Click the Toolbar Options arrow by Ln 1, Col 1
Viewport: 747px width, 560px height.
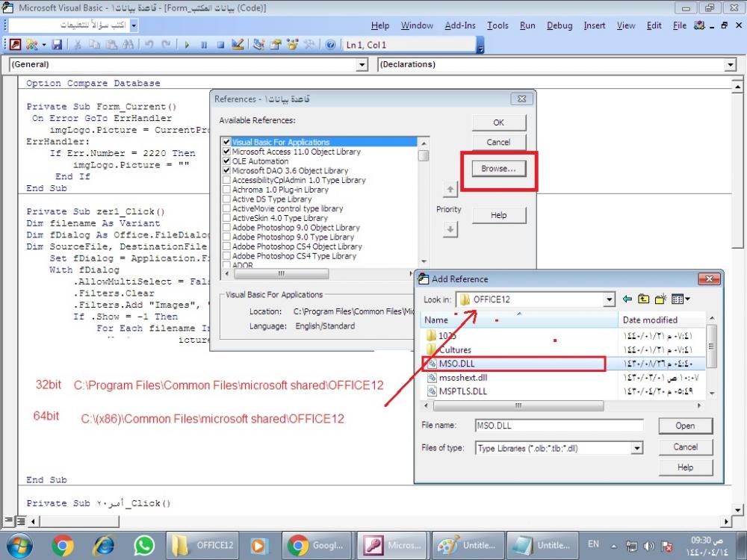click(x=480, y=46)
